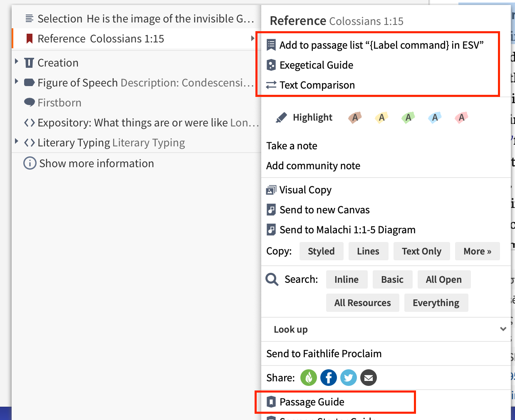Click the Figure of Speech label icon
This screenshot has width=515, height=420.
pyautogui.click(x=30, y=82)
